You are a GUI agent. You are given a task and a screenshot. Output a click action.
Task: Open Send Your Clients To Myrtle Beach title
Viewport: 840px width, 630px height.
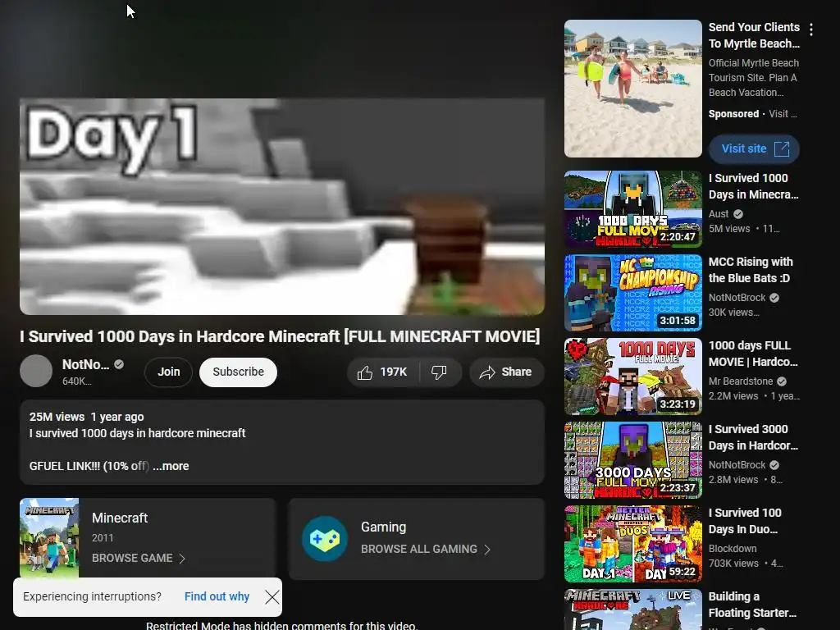coord(754,35)
